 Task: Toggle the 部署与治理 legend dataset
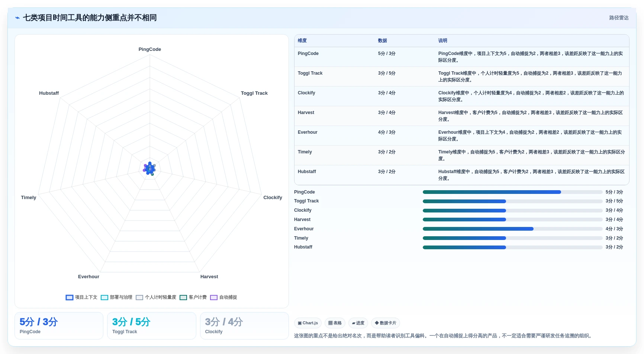coord(116,297)
